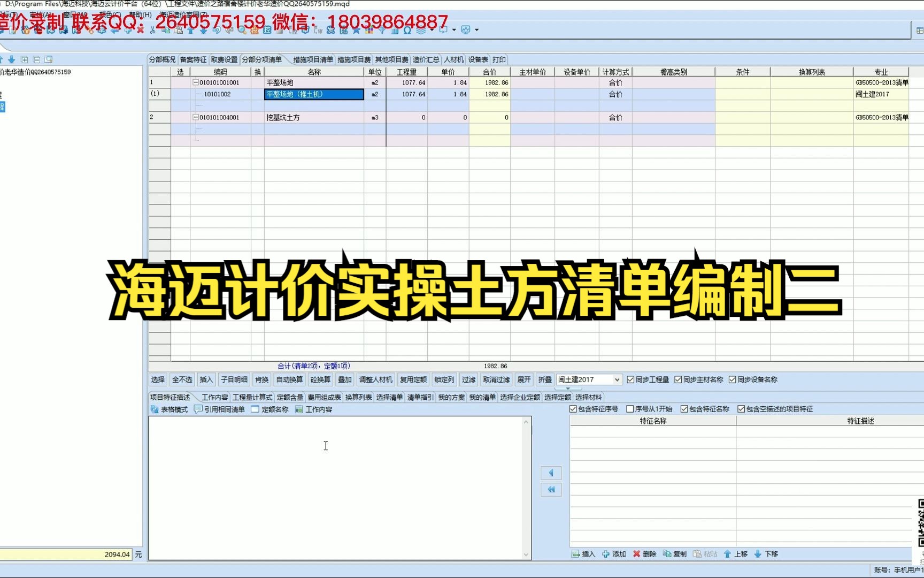Click the monitor chart icon in toolbar

[466, 30]
